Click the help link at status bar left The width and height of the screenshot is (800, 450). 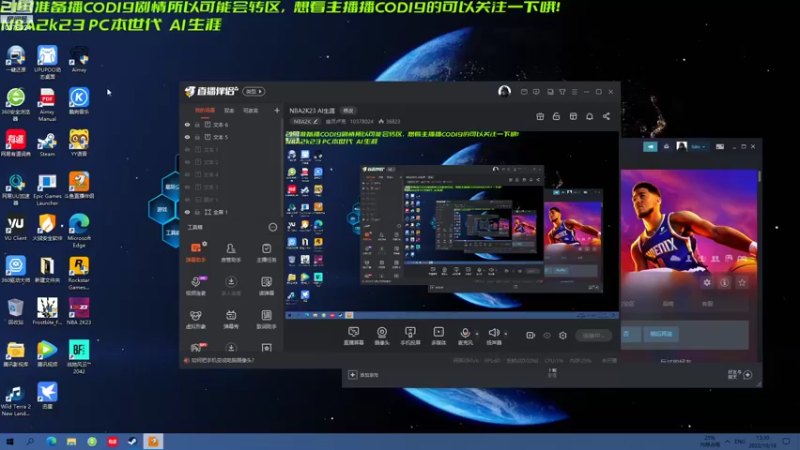tap(219, 360)
